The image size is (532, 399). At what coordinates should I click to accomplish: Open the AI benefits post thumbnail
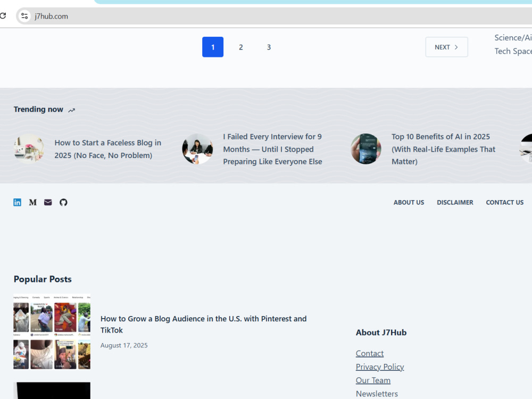[x=366, y=148]
